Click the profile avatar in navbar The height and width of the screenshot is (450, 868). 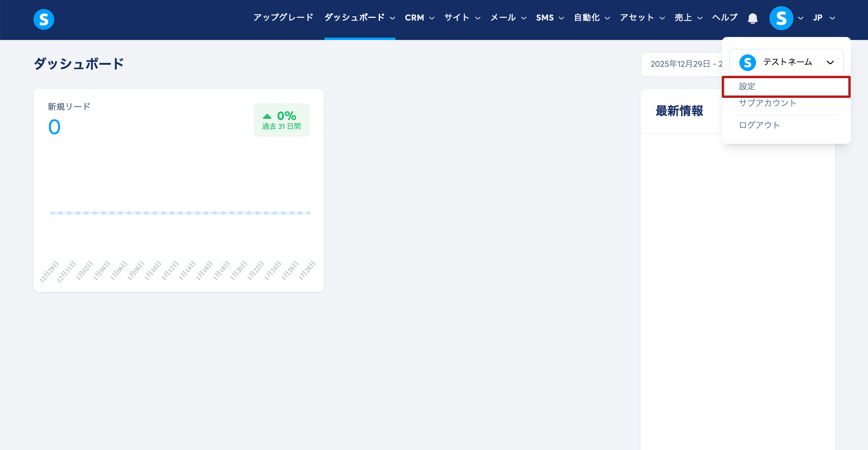[x=781, y=18]
